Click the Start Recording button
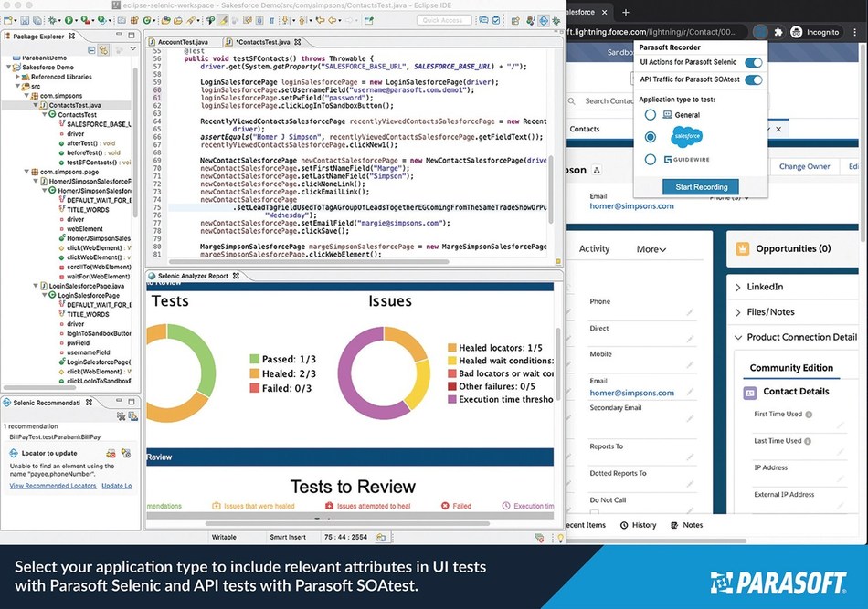The image size is (868, 609). coord(700,187)
